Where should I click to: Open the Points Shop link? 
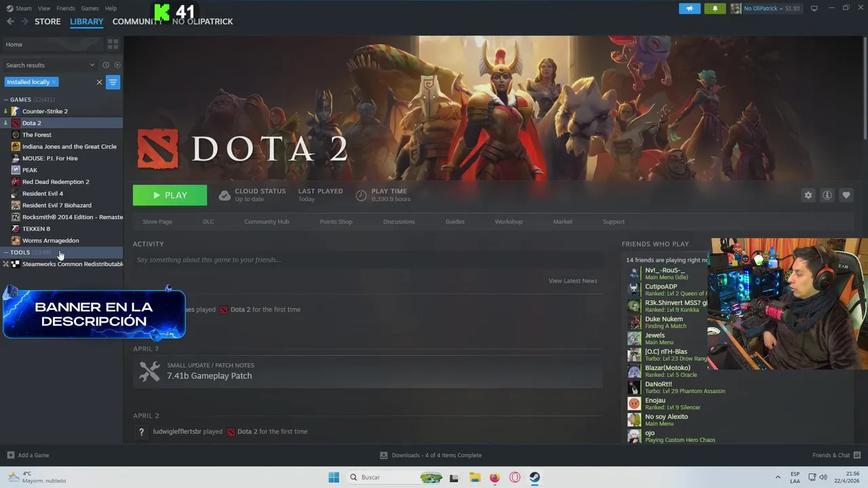point(336,222)
